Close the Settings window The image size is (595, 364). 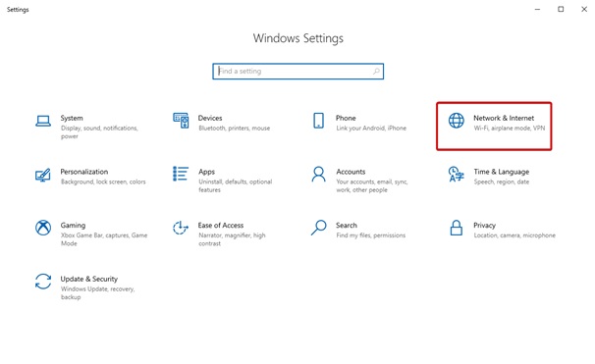click(584, 9)
